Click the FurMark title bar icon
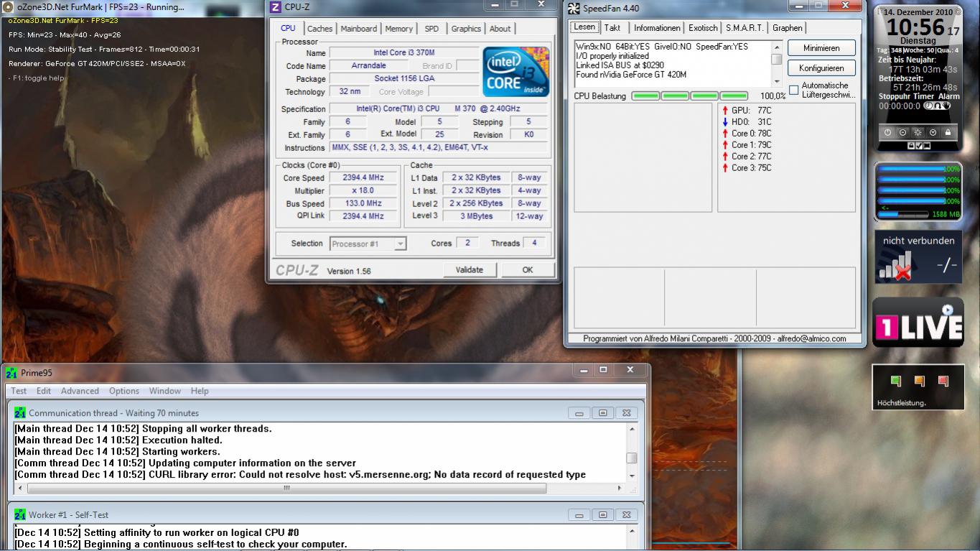Viewport: 980px width, 551px height. pos(9,6)
